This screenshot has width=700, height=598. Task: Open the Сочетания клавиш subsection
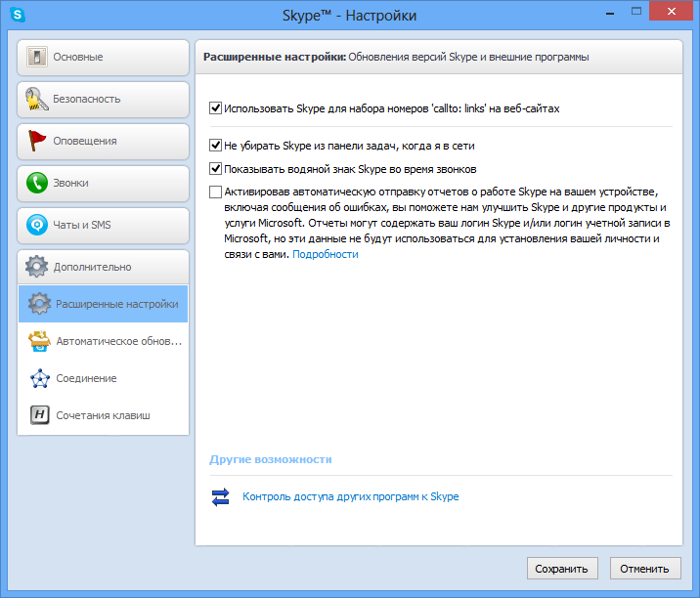click(103, 415)
